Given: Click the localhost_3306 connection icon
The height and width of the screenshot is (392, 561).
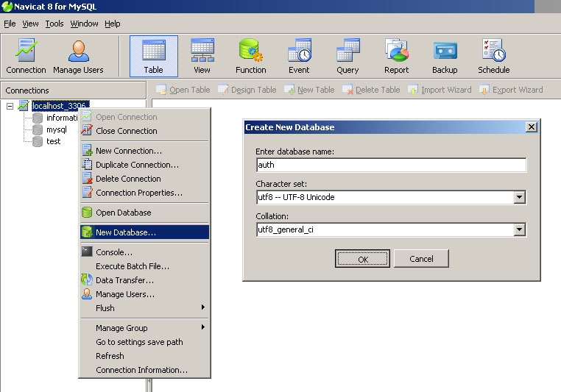Looking at the screenshot, I should [x=24, y=106].
